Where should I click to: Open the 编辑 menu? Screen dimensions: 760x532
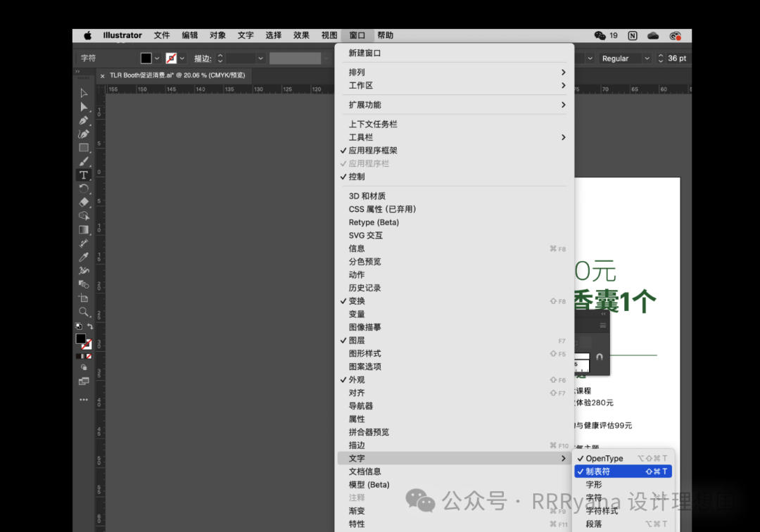click(x=190, y=35)
